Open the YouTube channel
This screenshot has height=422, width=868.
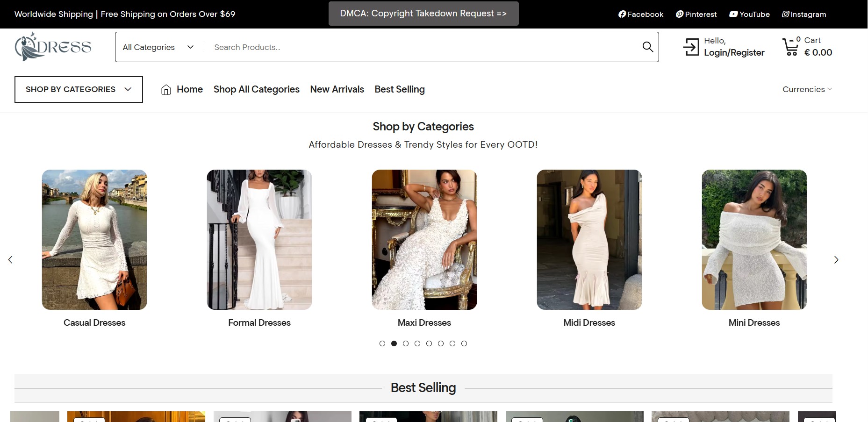pyautogui.click(x=749, y=14)
